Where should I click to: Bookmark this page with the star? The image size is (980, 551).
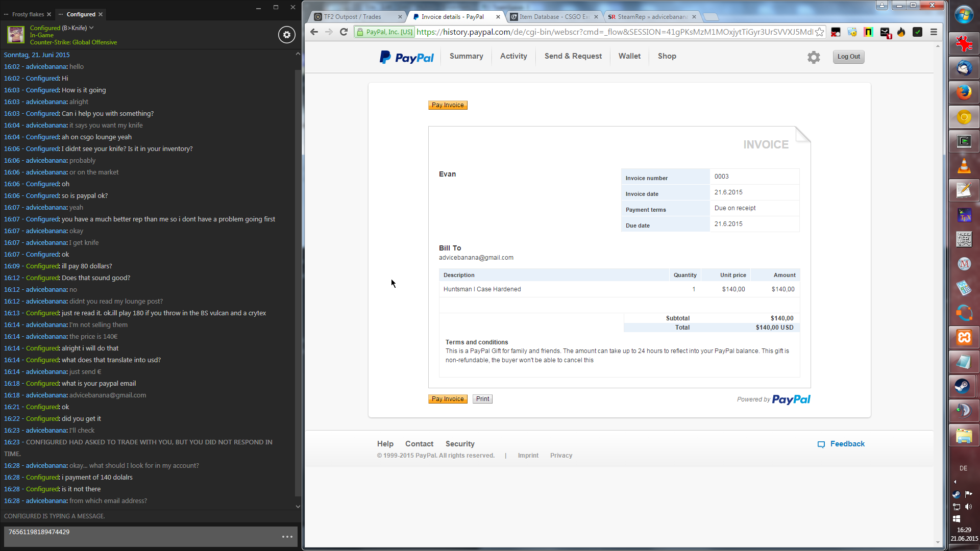pyautogui.click(x=819, y=32)
